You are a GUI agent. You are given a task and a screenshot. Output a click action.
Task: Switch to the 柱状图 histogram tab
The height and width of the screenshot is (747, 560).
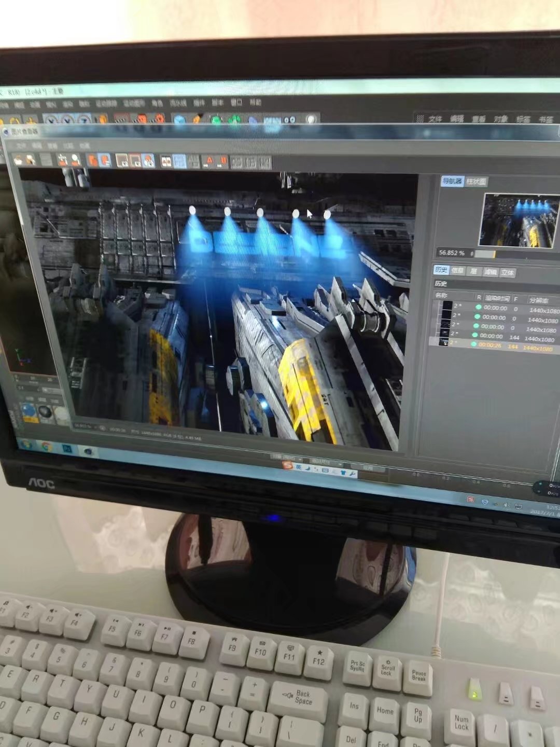[x=476, y=182]
